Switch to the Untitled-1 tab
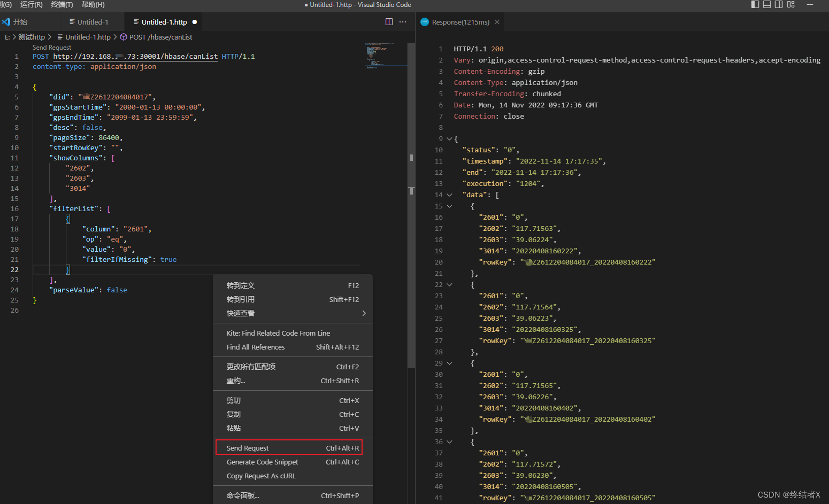 point(92,22)
